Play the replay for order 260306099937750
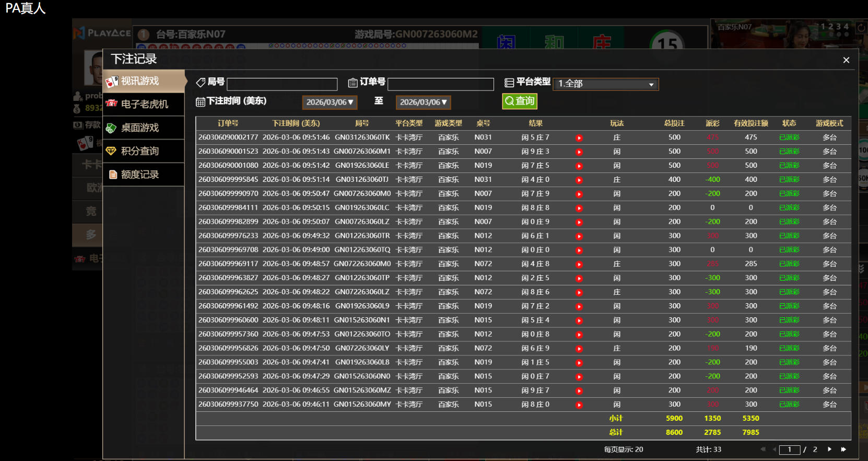Viewport: 868px width, 461px height. click(x=579, y=405)
